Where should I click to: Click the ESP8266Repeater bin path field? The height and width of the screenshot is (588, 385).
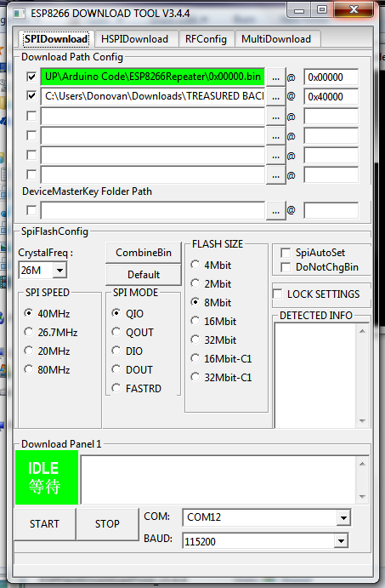pyautogui.click(x=153, y=77)
